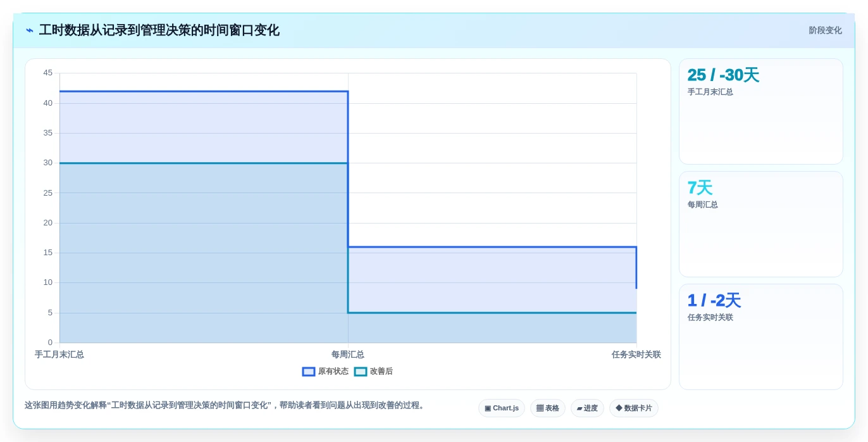The image size is (868, 442).
Task: Click the 任务实时关联 x-axis label
Action: [x=636, y=355]
